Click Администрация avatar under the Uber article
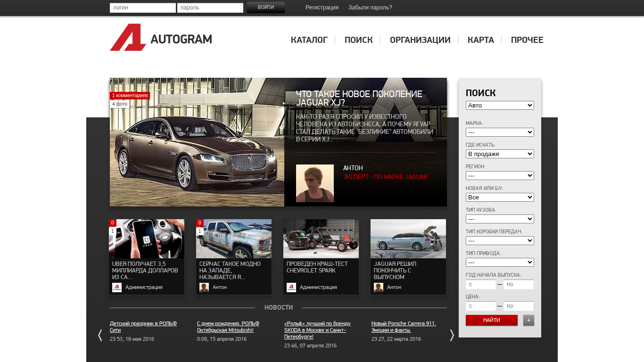Screen dimensions: 644x362 click(117, 288)
